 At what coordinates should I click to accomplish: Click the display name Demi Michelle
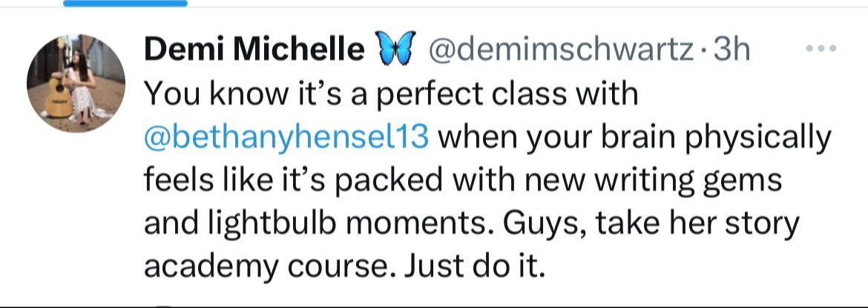253,50
